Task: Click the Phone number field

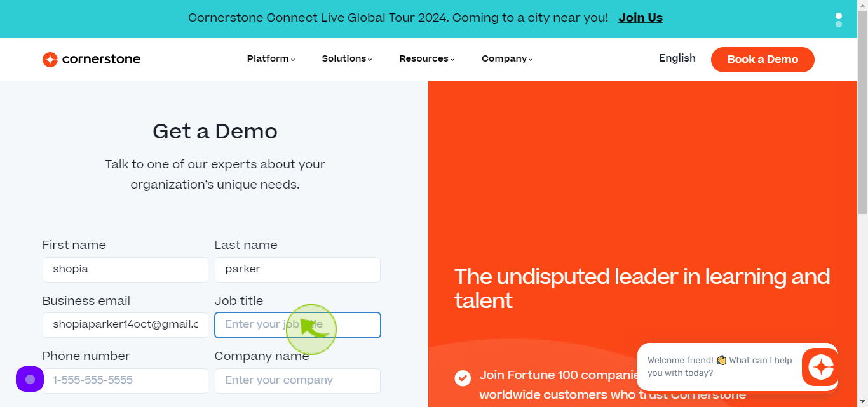Action: [125, 380]
